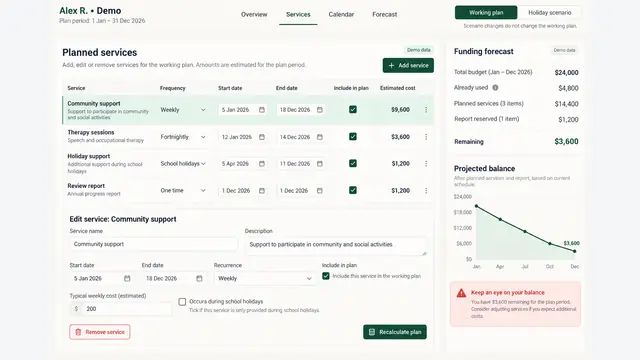Image resolution: width=640 pixels, height=360 pixels.
Task: Select the Holiday support service row name
Action: coord(89,156)
